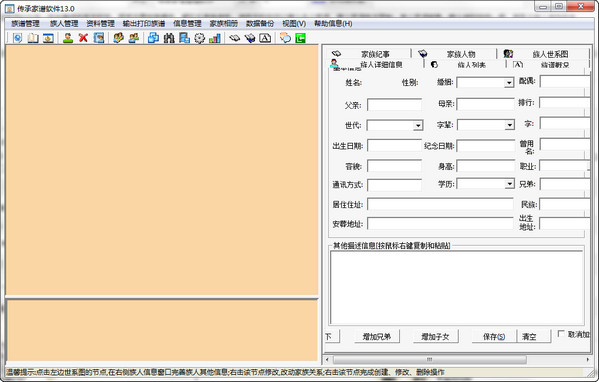
Task: Click into the 身高 input field
Action: [x=486, y=166]
